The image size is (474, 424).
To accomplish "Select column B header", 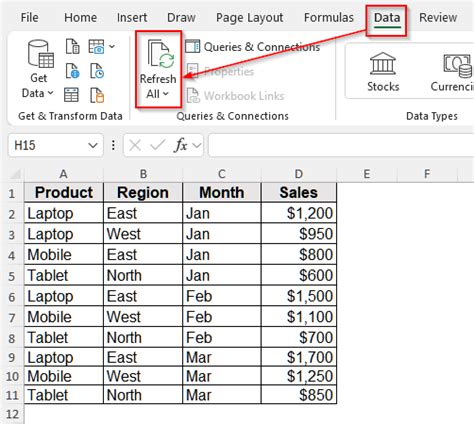I will pos(143,174).
